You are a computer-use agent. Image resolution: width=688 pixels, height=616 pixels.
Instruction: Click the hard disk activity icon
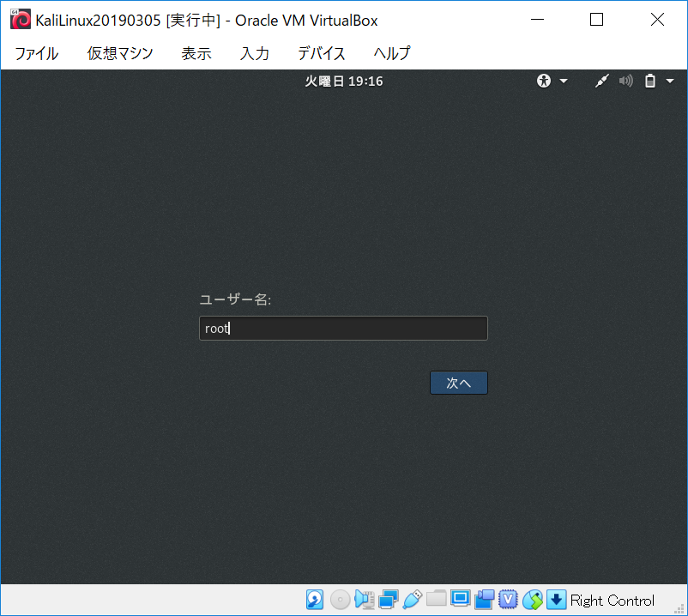click(315, 600)
